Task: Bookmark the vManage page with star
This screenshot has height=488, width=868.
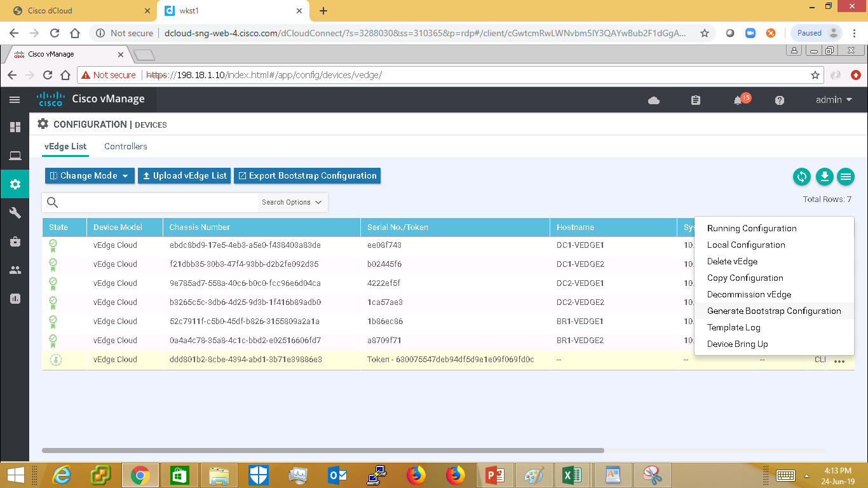Action: [815, 75]
